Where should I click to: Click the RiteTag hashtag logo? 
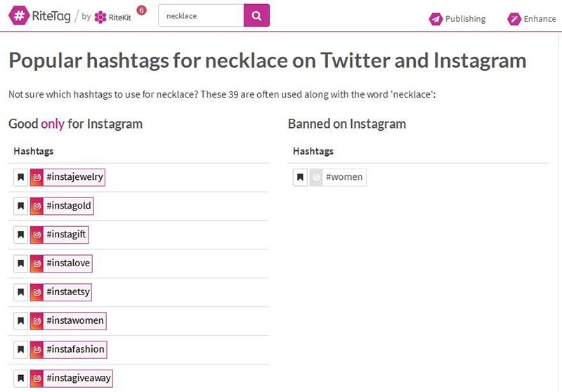coord(20,16)
